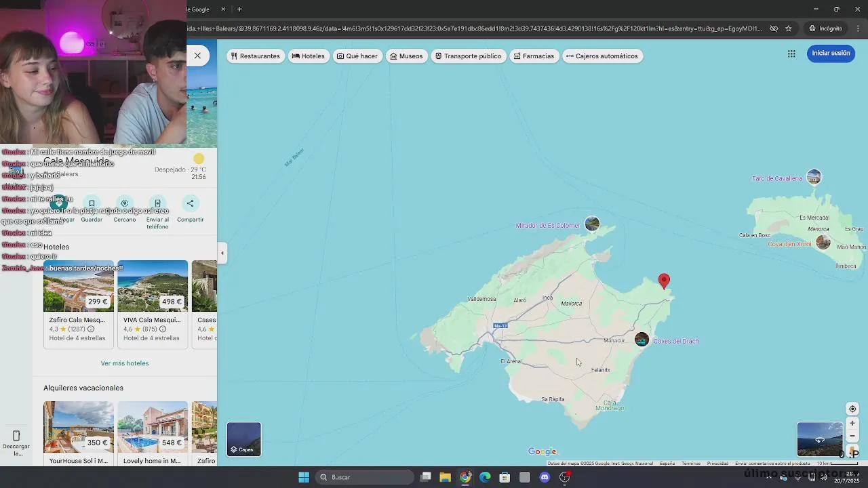Click the my location button
This screenshot has height=488, width=868.
click(852, 409)
